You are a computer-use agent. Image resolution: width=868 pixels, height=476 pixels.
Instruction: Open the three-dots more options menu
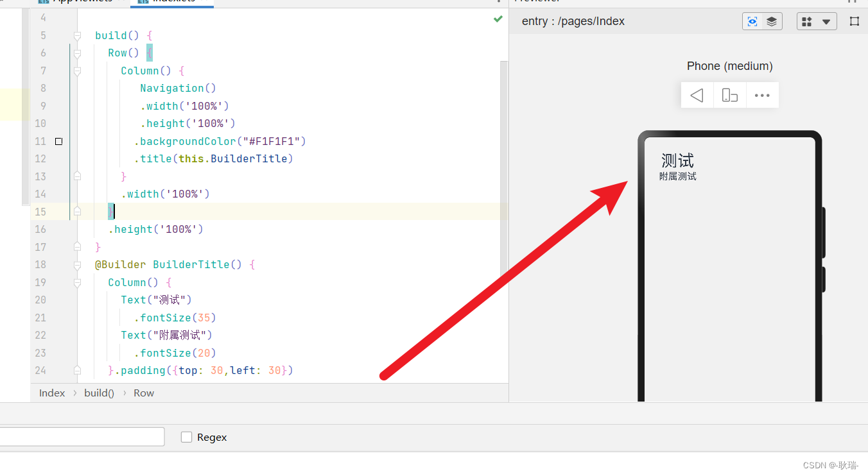762,96
